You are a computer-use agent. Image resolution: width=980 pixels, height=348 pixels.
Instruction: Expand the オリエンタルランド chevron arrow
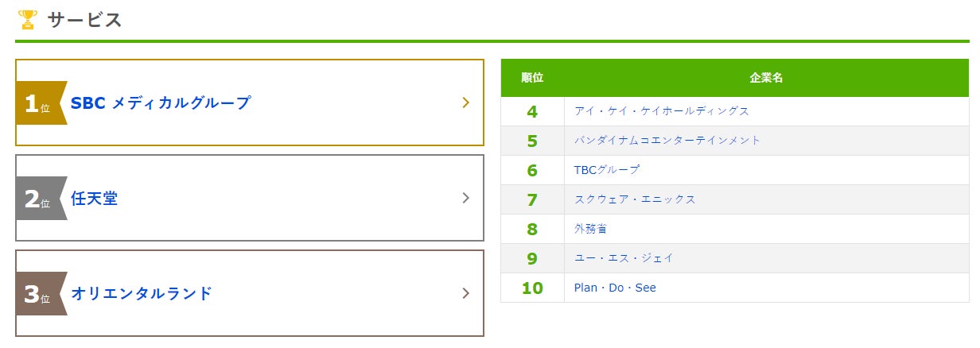click(466, 293)
